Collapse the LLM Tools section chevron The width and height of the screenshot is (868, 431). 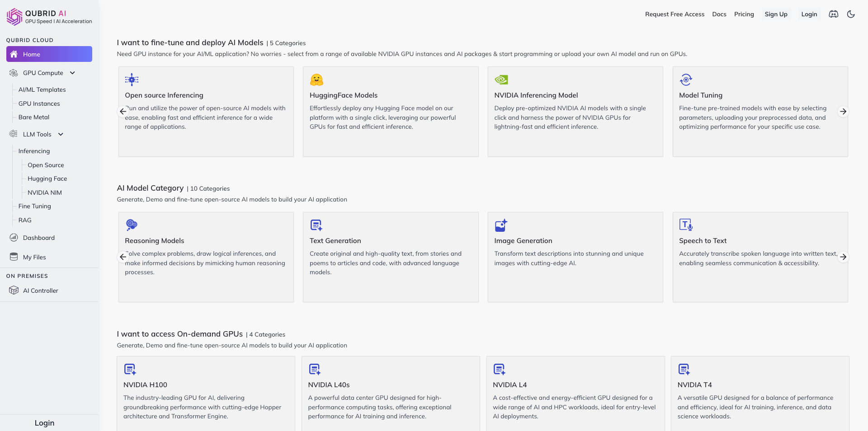(61, 134)
